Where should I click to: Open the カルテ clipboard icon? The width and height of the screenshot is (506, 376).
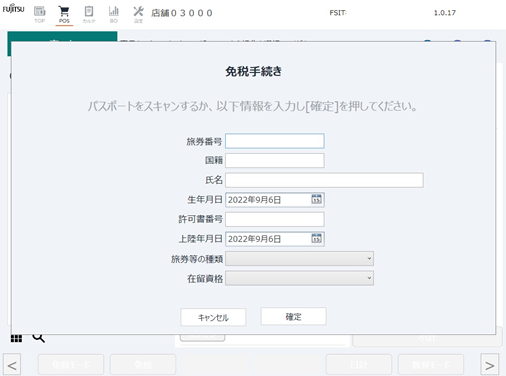[x=89, y=14]
